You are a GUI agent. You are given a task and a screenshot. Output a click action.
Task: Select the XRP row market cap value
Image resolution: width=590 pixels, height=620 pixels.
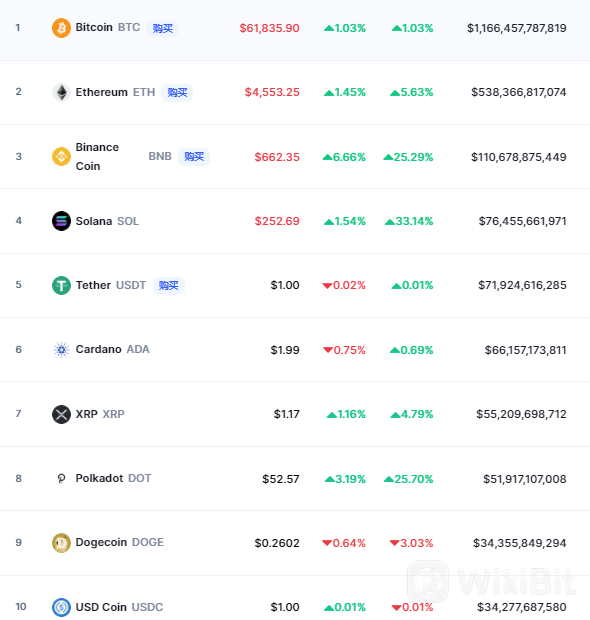click(521, 414)
